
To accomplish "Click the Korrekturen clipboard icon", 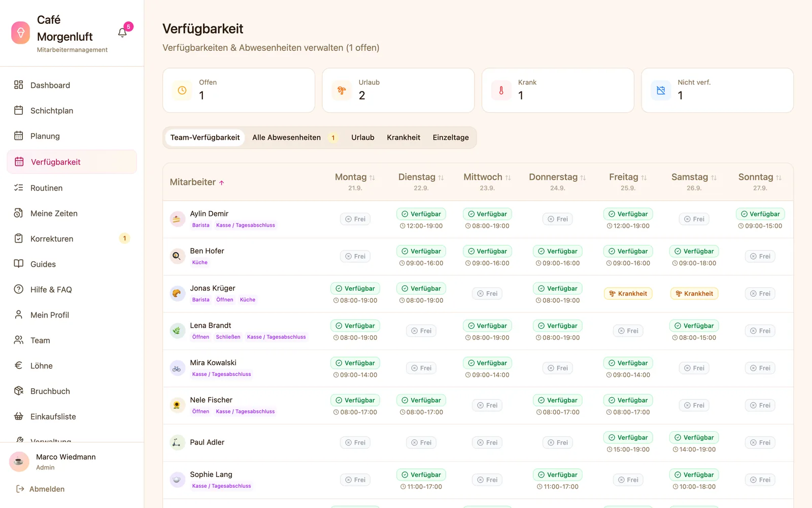I will click(x=19, y=238).
